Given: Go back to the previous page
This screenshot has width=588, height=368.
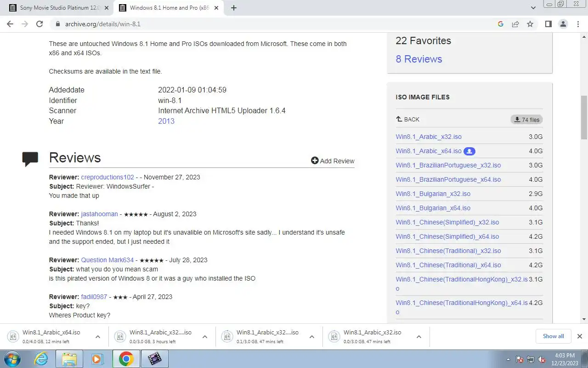Looking at the screenshot, I should pyautogui.click(x=10, y=24).
